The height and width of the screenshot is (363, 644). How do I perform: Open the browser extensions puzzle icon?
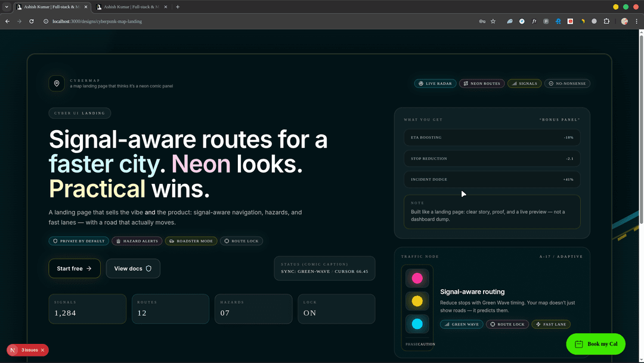[x=606, y=21]
